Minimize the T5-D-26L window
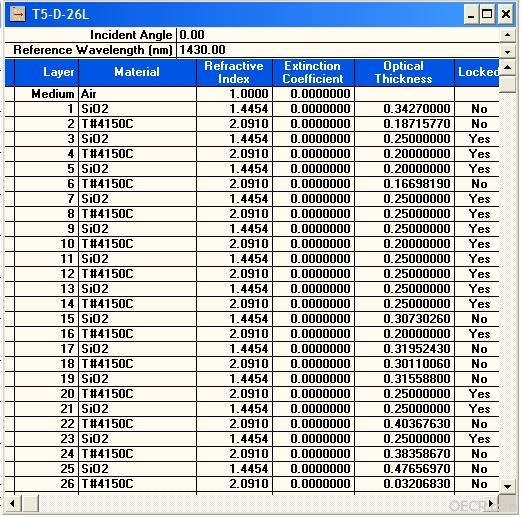The image size is (522, 517). point(471,14)
